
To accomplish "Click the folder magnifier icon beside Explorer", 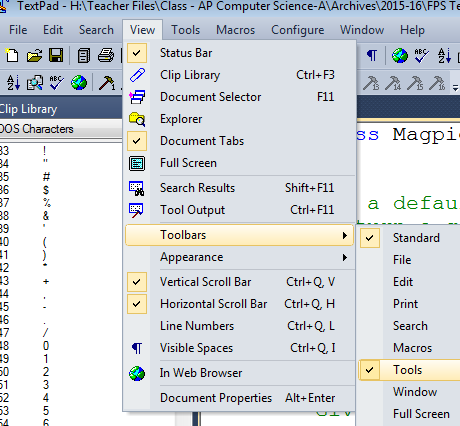I will click(137, 119).
